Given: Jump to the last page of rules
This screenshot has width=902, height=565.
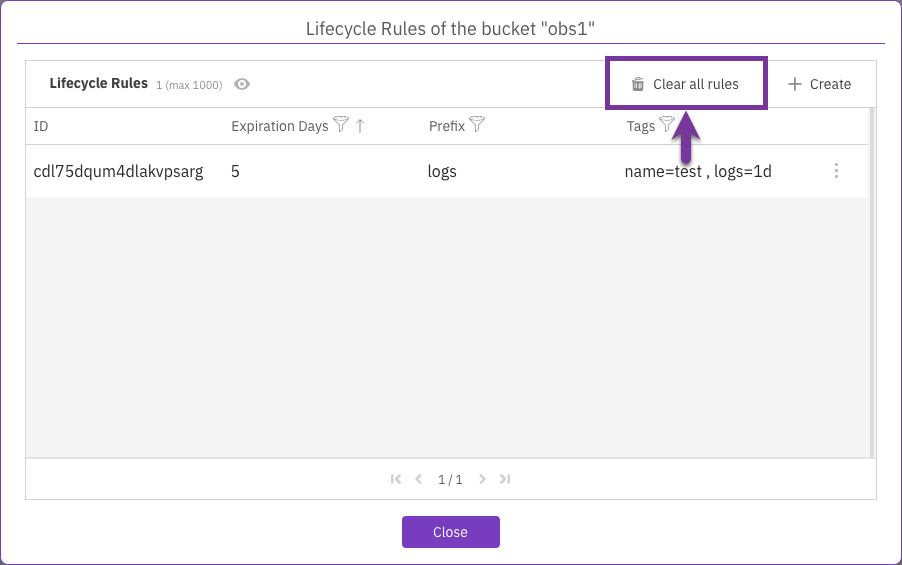Looking at the screenshot, I should coord(505,479).
